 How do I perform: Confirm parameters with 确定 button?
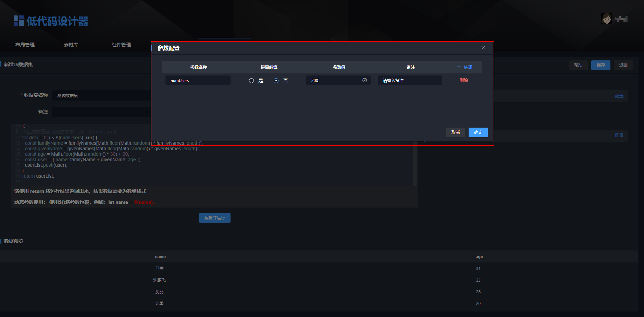[x=478, y=132]
